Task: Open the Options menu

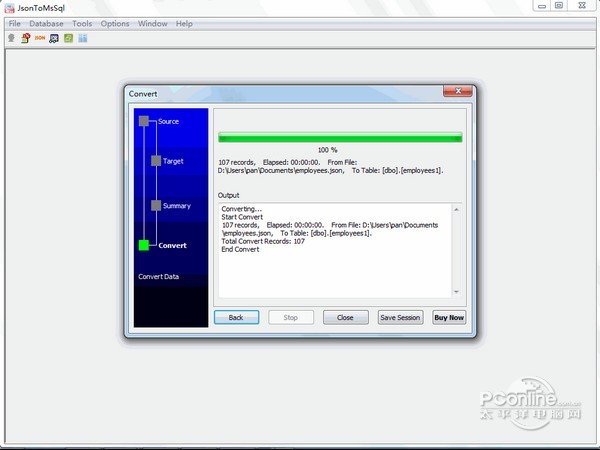Action: (x=115, y=24)
